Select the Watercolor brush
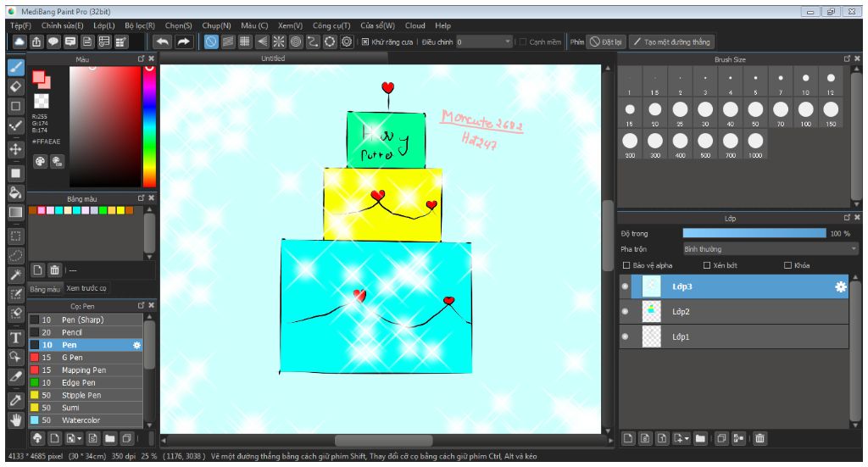 86,420
